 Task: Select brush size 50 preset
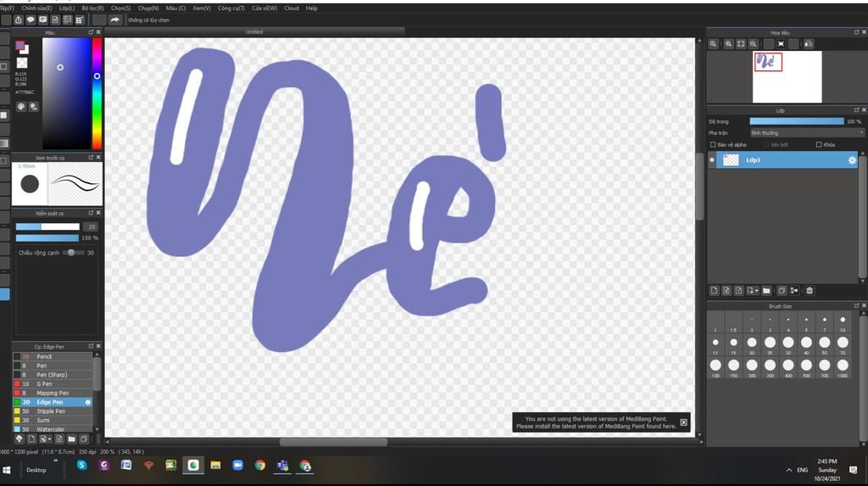(824, 346)
